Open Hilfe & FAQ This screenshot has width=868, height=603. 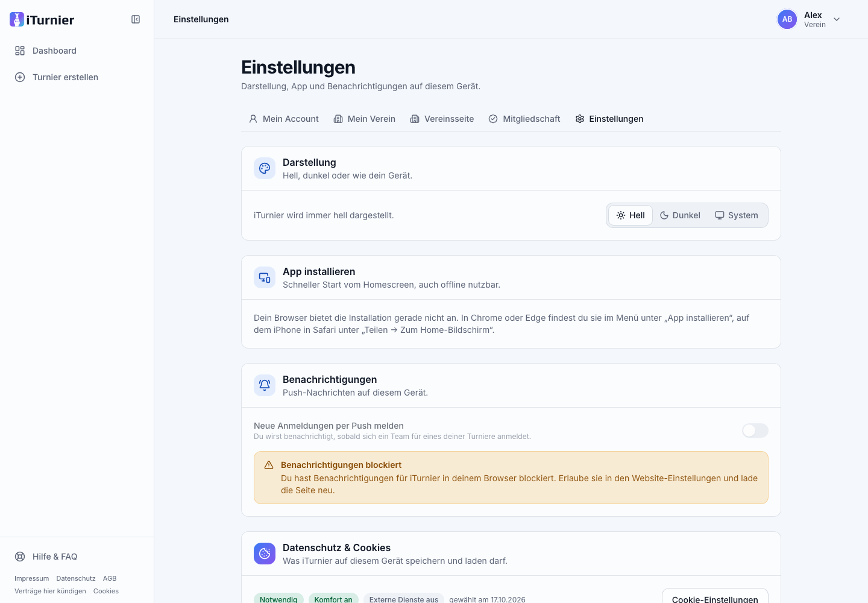tap(77, 557)
